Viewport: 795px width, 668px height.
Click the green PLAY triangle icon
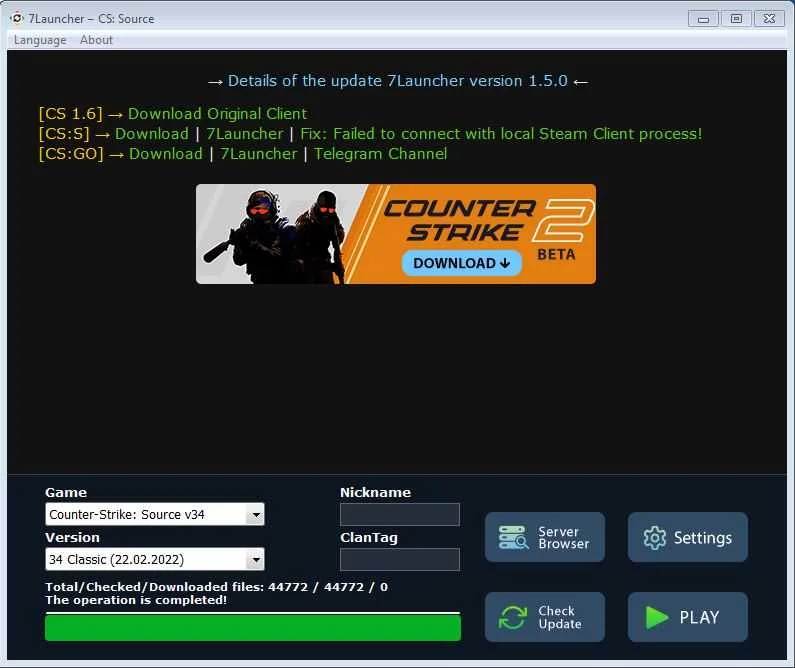pyautogui.click(x=657, y=617)
